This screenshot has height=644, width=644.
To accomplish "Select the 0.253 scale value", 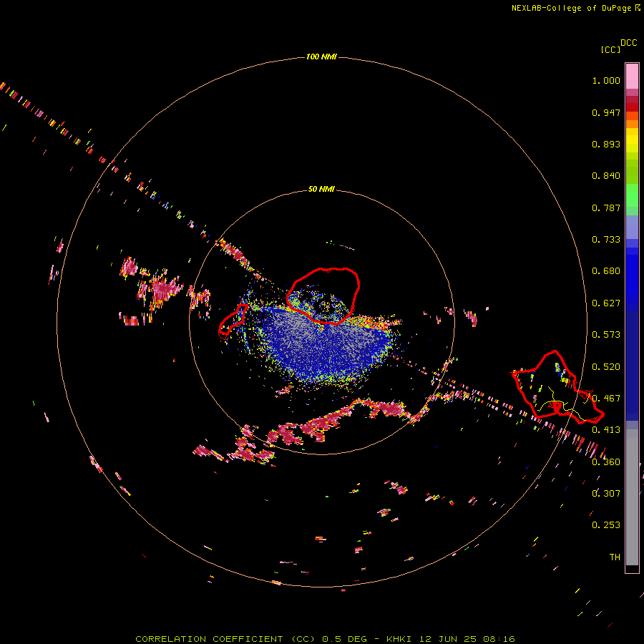I will click(606, 525).
